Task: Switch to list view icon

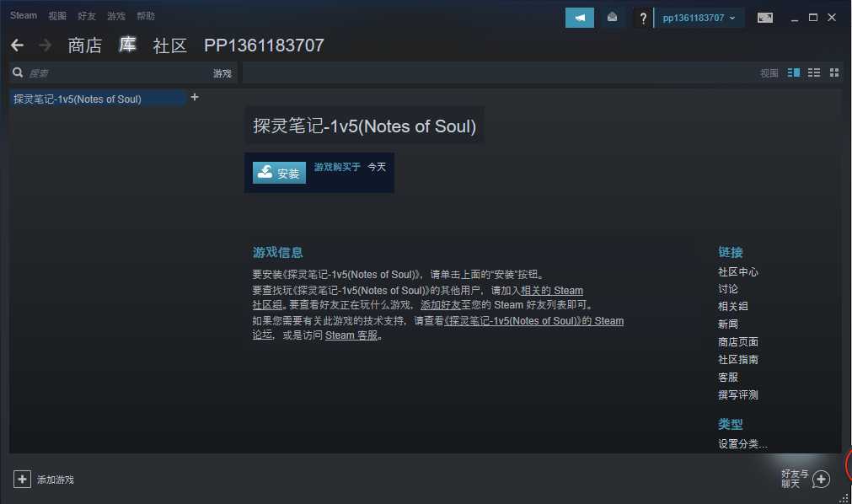Action: click(813, 72)
